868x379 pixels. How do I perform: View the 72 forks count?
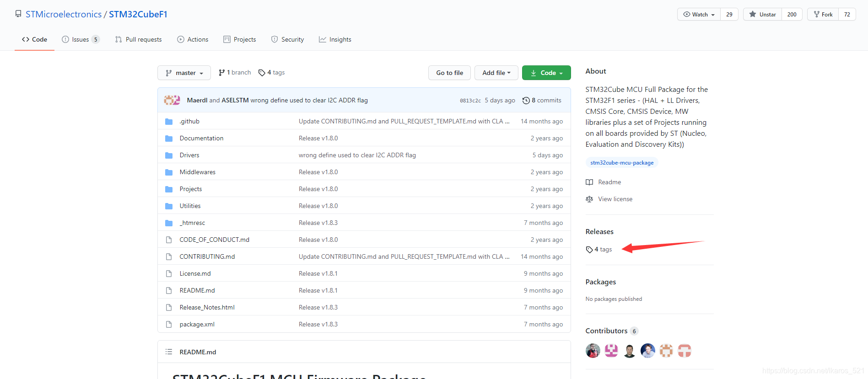point(847,15)
